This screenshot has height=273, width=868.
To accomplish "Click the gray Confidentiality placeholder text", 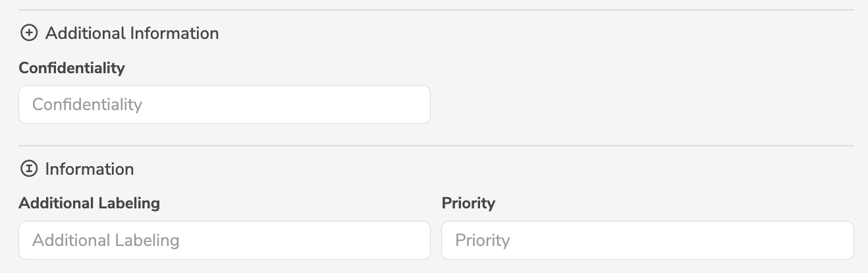I will (87, 105).
